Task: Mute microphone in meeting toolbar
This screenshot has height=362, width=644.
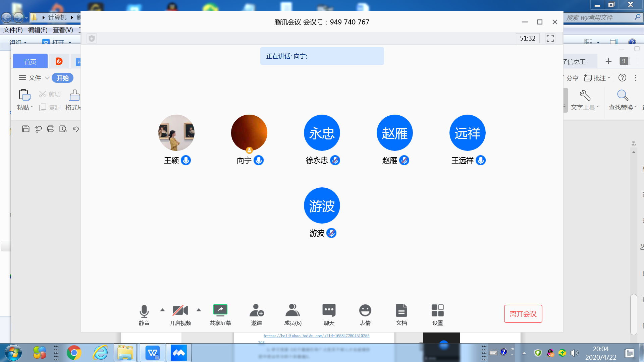Action: (x=144, y=314)
